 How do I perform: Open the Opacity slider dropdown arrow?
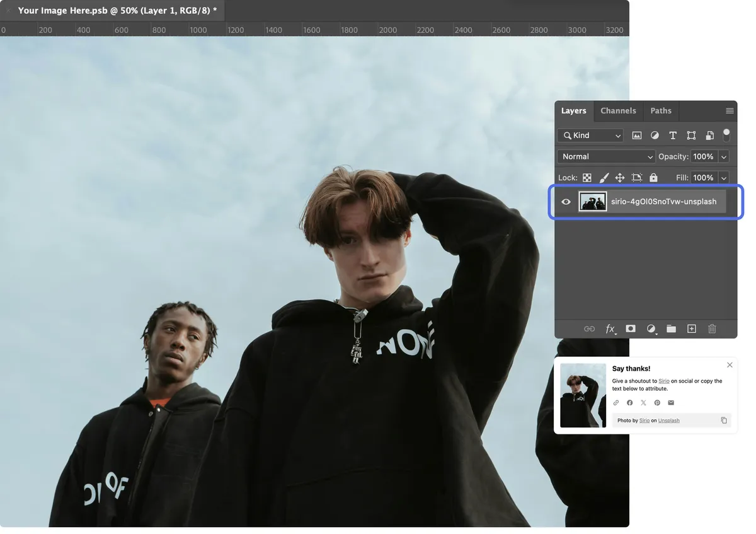(724, 156)
